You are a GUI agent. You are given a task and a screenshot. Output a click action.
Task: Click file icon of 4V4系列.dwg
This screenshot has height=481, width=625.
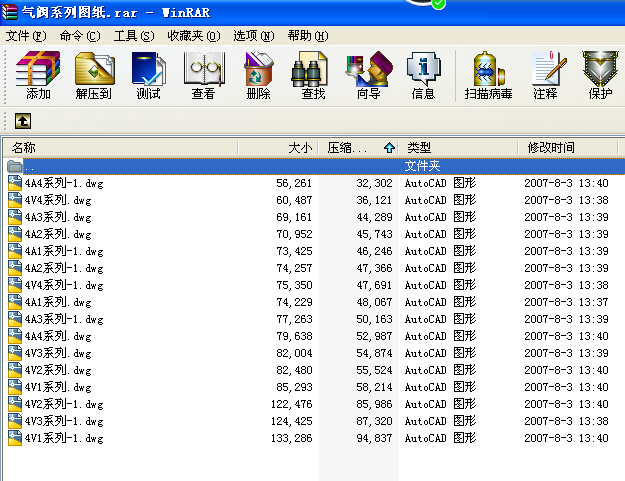(15, 200)
